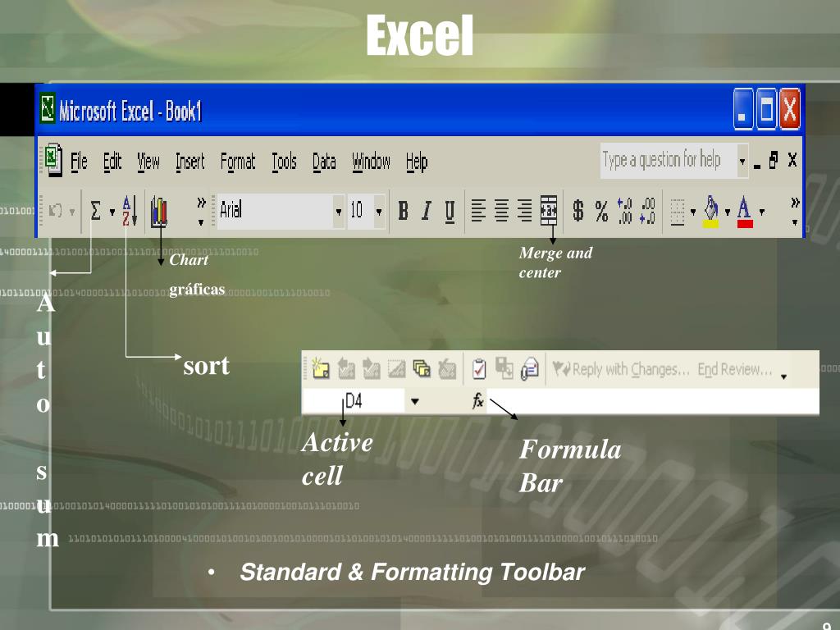Click inside the formula bar input
The height and width of the screenshot is (630, 840).
653,400
